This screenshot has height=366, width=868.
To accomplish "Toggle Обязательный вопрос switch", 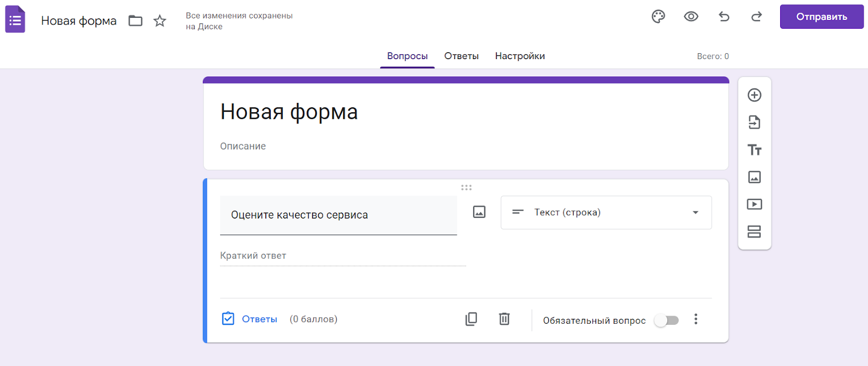I will point(667,320).
